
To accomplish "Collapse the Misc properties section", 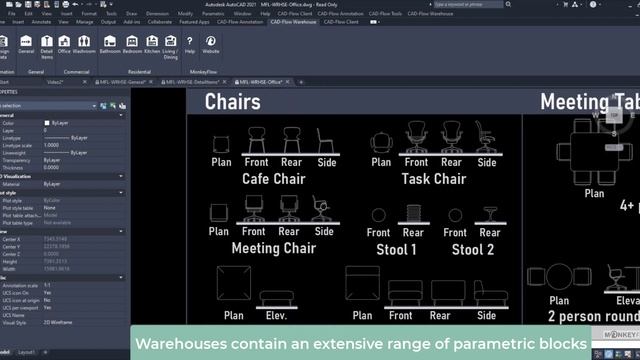I will 121,278.
